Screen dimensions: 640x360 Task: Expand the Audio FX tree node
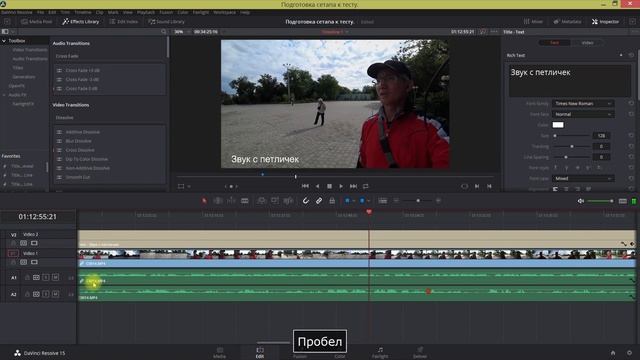pyautogui.click(x=4, y=95)
